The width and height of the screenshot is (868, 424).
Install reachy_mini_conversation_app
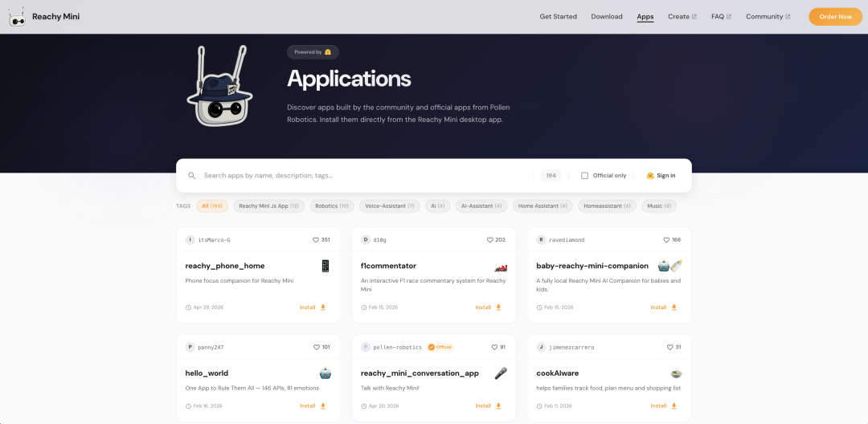click(x=489, y=406)
